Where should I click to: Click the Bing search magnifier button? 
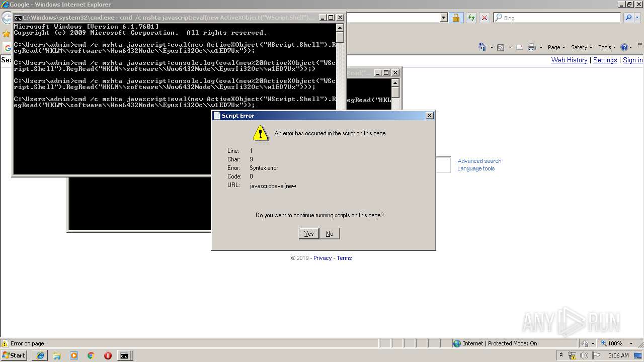tap(628, 18)
